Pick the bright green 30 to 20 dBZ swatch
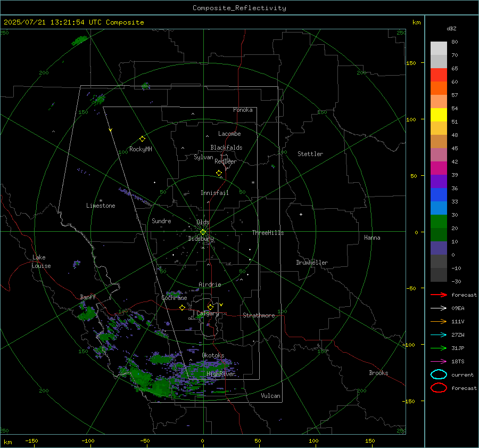Viewport: 479px width, 448px height. click(x=439, y=222)
